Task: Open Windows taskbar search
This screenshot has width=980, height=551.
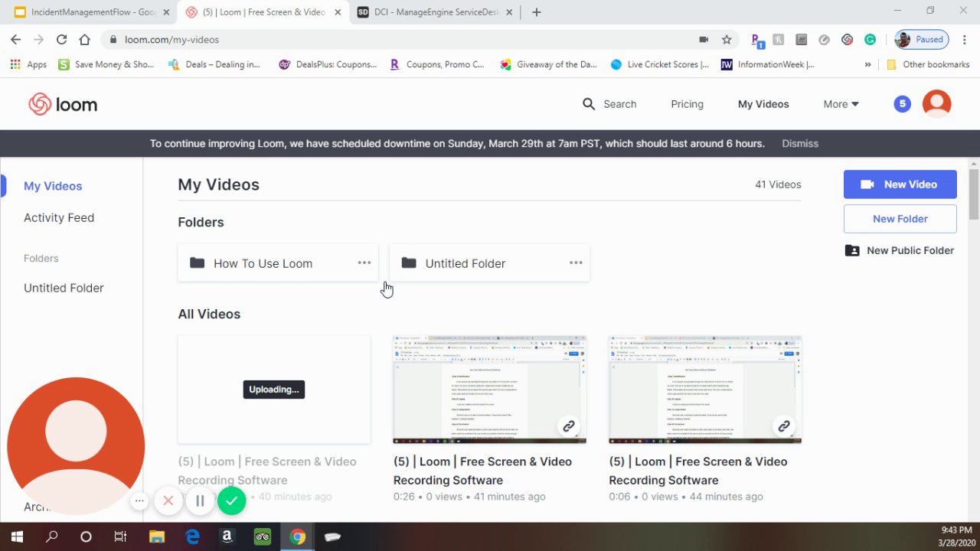Action: [x=51, y=536]
